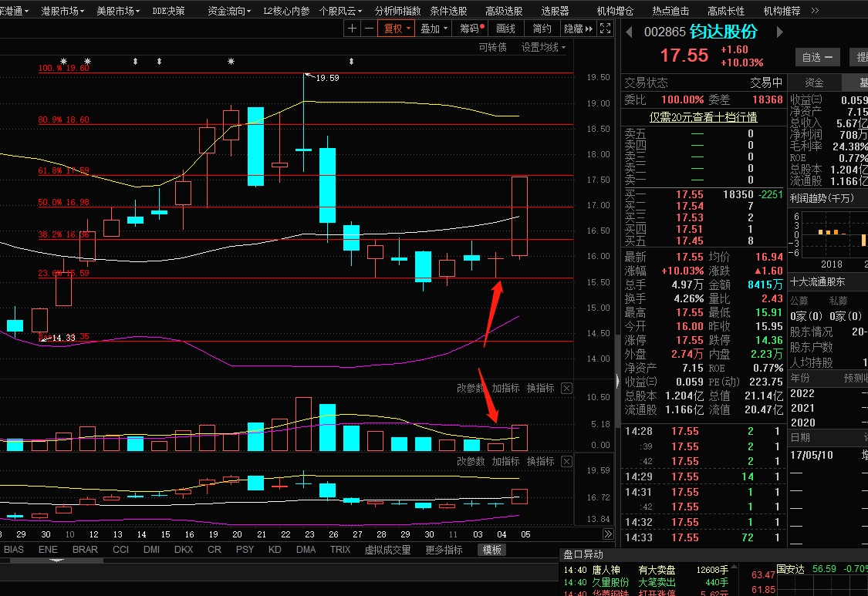Screen dimensions: 868x596
Task: Switch to the CCI indicator tab
Action: pos(120,550)
